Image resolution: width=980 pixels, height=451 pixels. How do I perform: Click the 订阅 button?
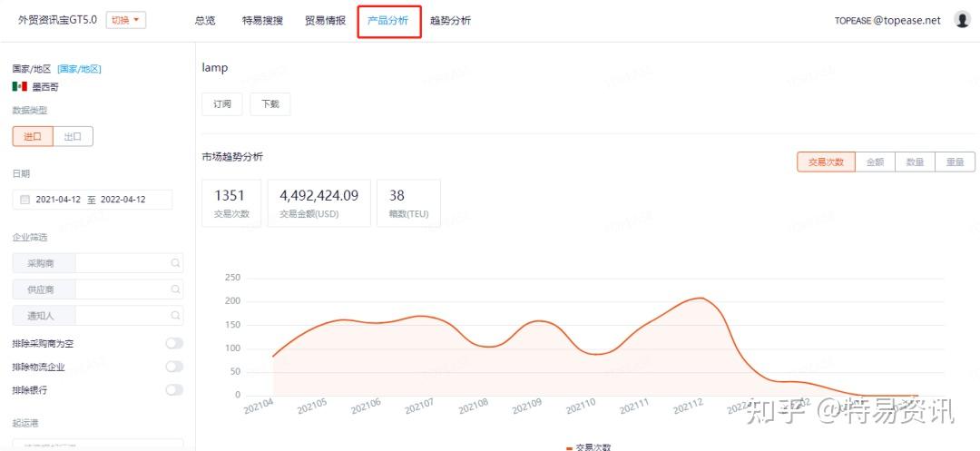click(x=222, y=104)
